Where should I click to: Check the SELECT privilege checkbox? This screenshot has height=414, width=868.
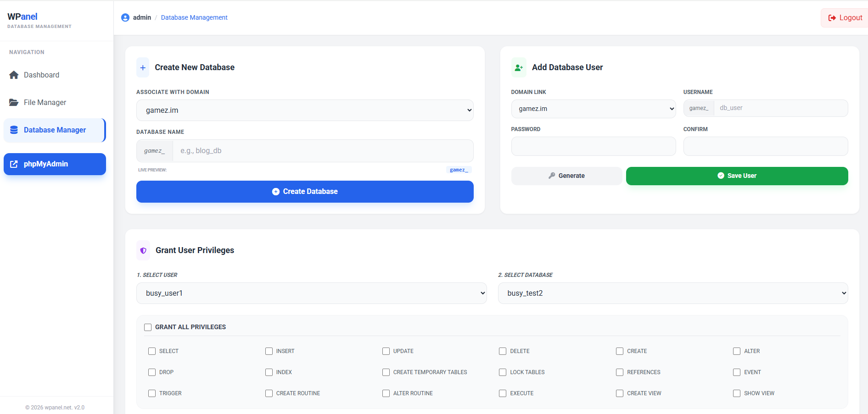152,351
